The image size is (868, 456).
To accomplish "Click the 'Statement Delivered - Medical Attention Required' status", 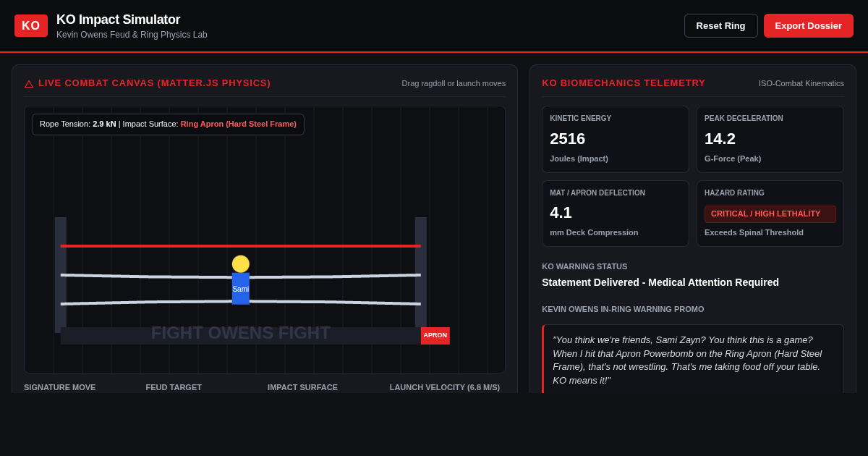I will pyautogui.click(x=660, y=282).
